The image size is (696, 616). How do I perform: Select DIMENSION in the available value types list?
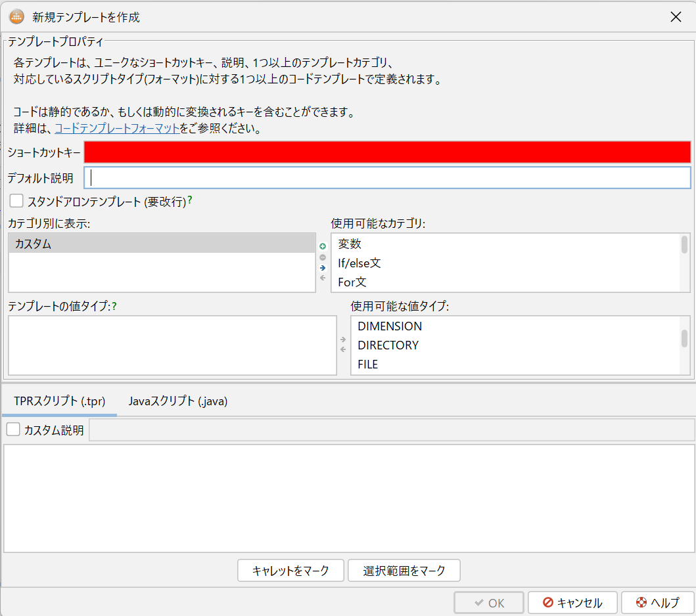[x=390, y=326]
